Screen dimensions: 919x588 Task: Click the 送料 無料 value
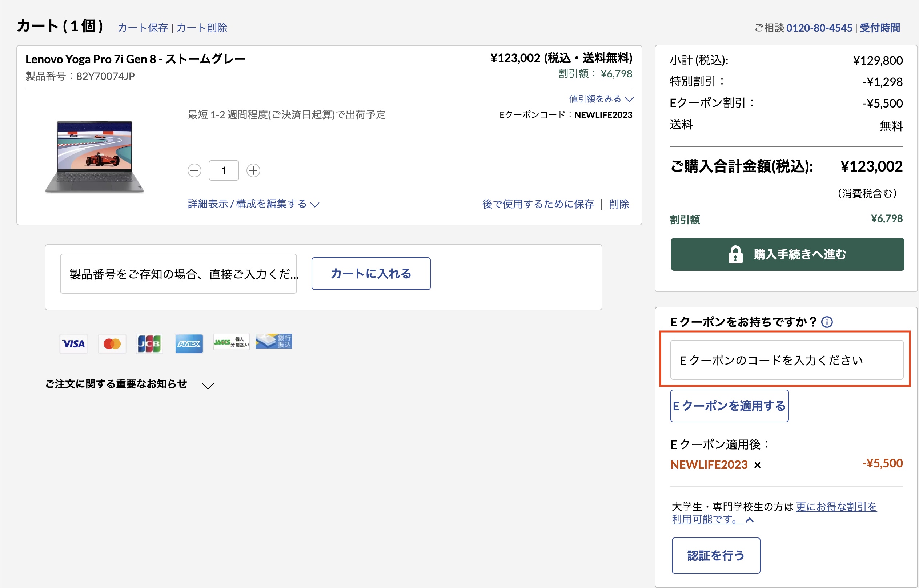[891, 126]
